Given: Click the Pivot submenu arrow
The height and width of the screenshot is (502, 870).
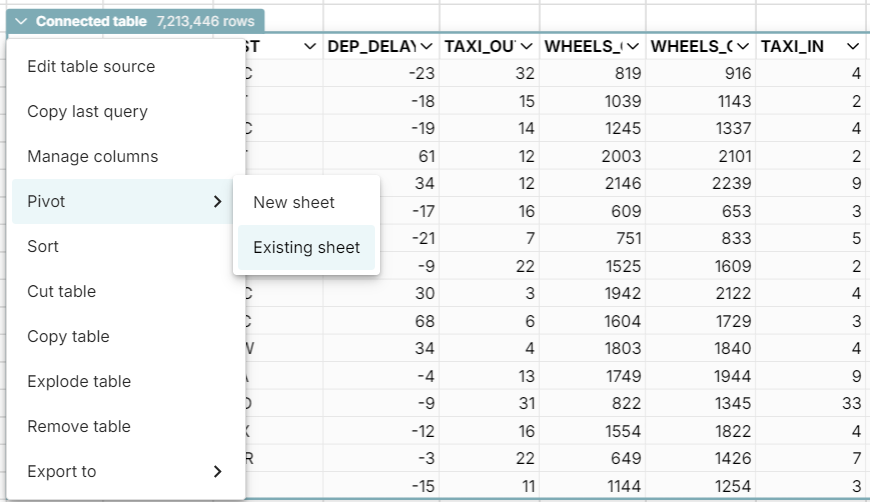Looking at the screenshot, I should click(x=218, y=202).
